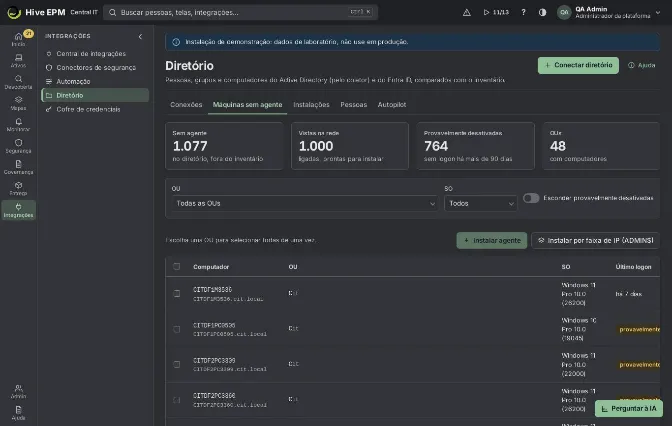Image resolution: width=672 pixels, height=426 pixels.
Task: Open Automação menu item
Action: click(95, 81)
